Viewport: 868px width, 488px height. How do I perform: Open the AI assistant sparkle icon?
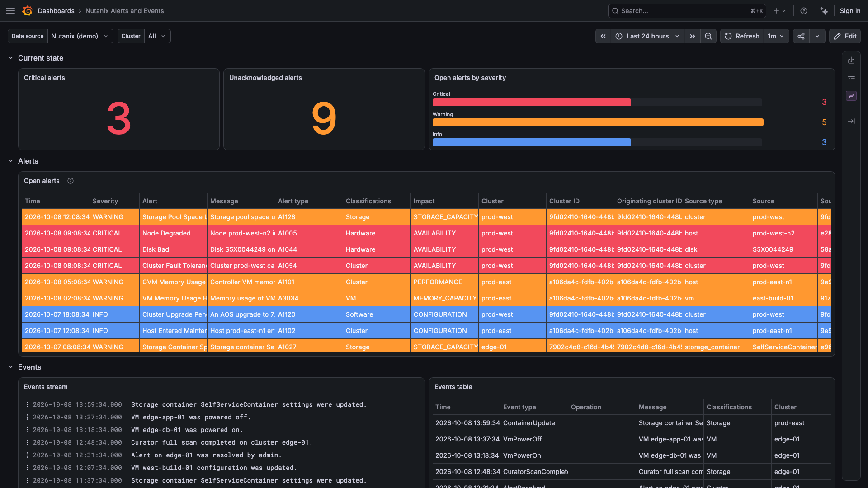[824, 11]
